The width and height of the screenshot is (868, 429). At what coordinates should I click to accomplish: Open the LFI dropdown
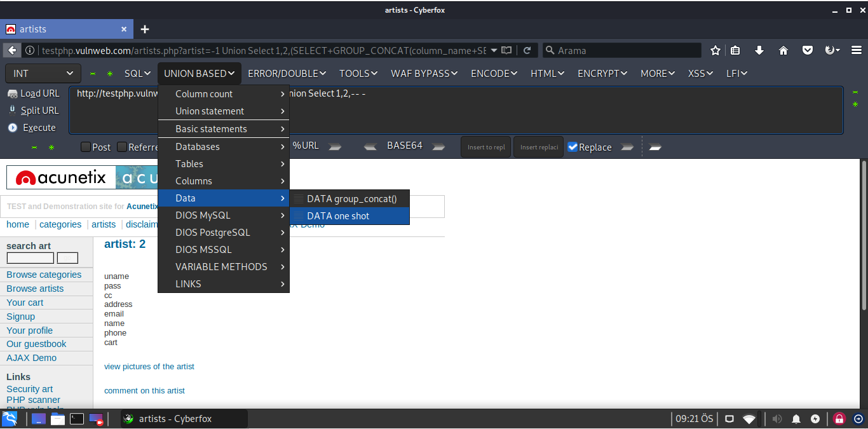(737, 74)
